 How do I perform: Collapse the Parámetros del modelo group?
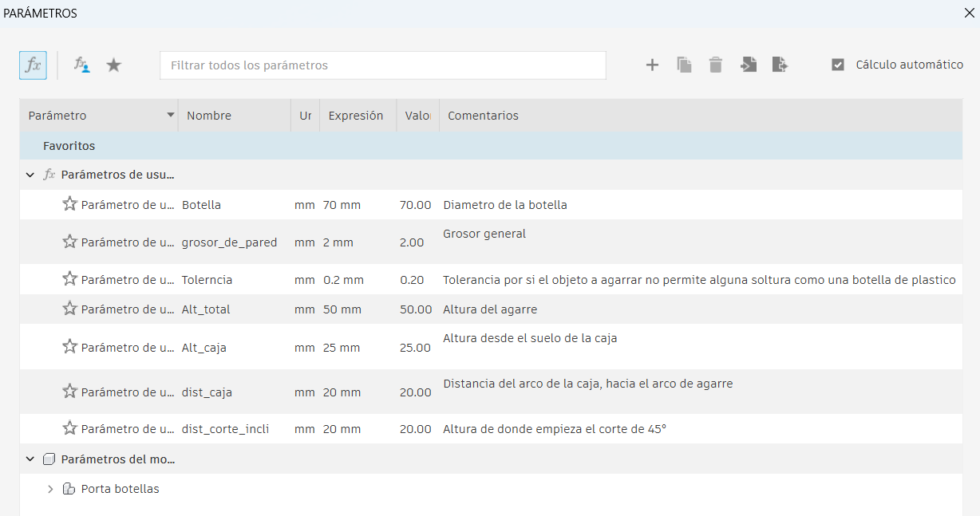30,459
